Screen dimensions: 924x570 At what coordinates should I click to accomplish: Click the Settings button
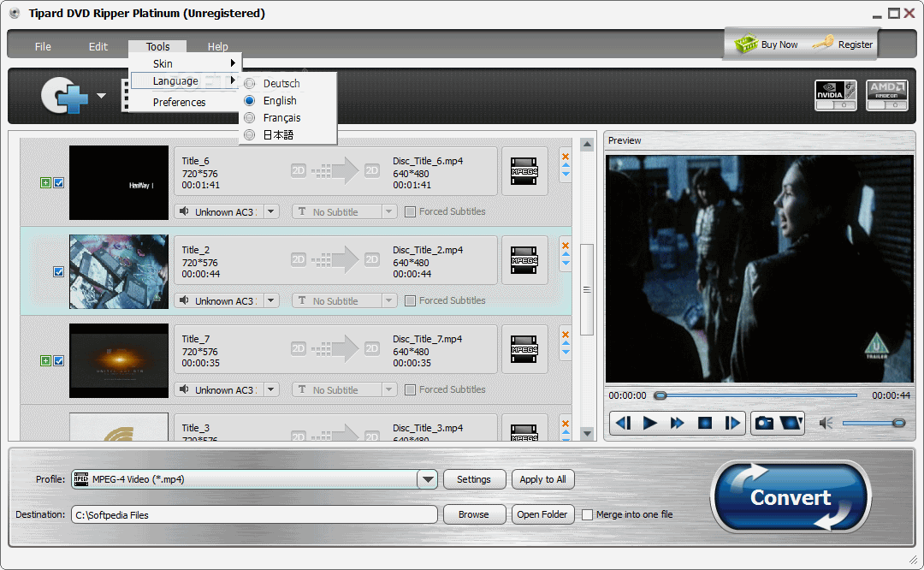(x=474, y=479)
